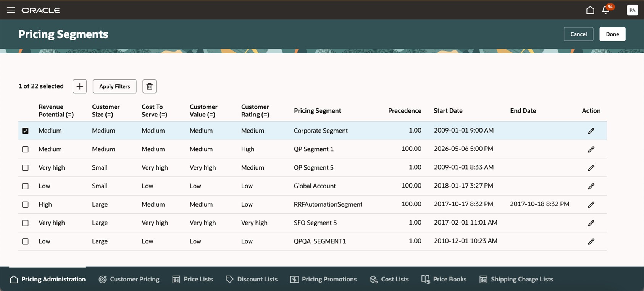This screenshot has height=291, width=644.
Task: Edit the QP Segment 1 row
Action: point(591,149)
